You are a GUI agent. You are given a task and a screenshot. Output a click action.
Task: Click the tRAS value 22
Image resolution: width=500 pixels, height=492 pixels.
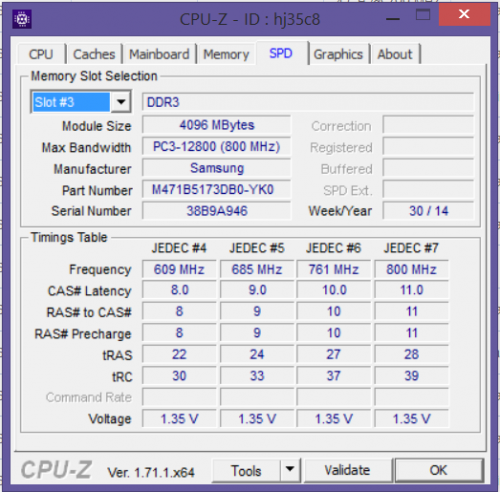click(179, 354)
